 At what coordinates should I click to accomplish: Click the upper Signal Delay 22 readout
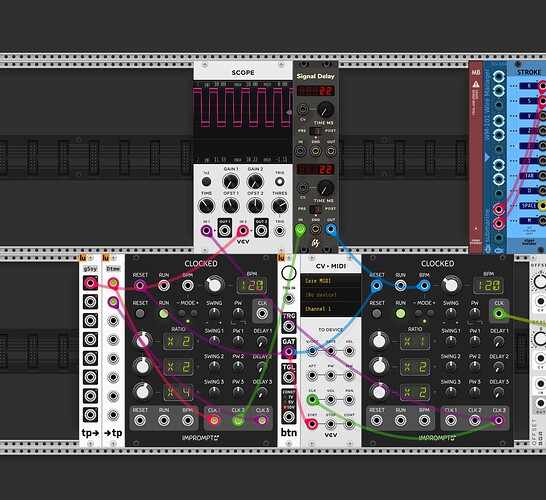coord(315,91)
